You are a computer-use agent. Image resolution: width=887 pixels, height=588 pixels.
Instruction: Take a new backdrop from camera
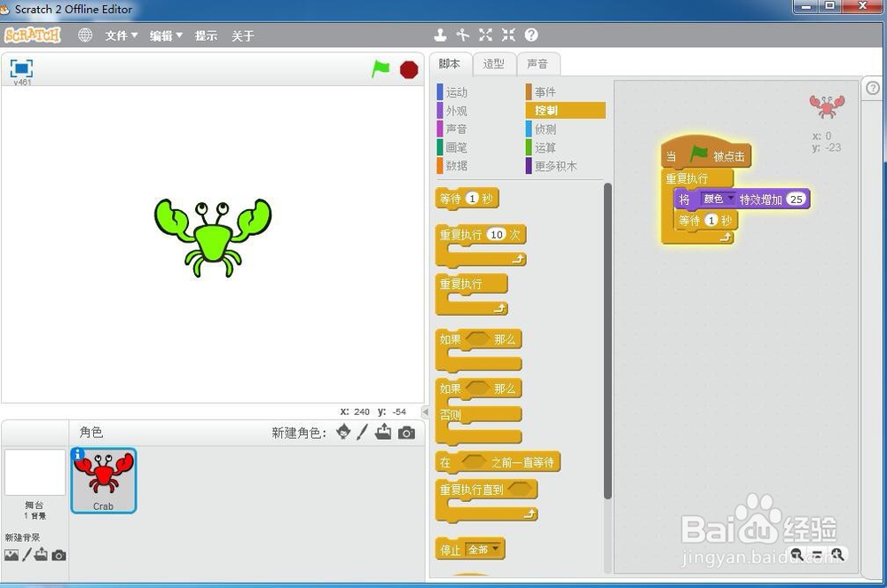pyautogui.click(x=59, y=555)
